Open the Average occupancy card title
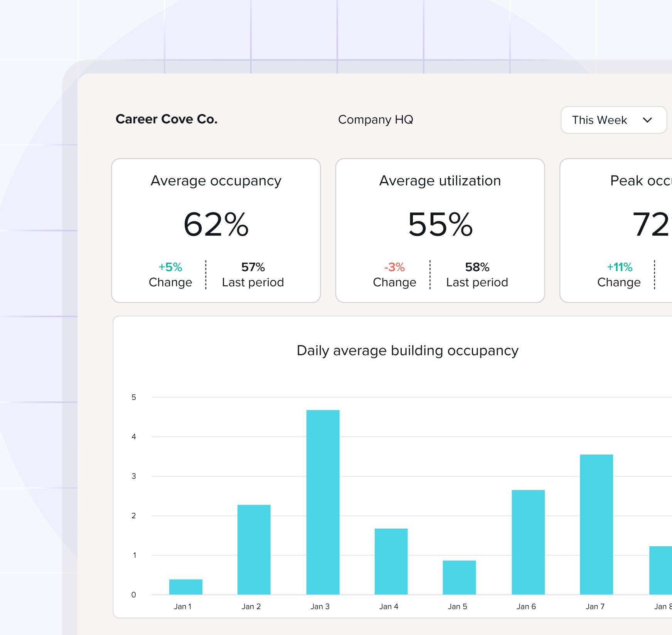The height and width of the screenshot is (635, 672). coord(216,181)
